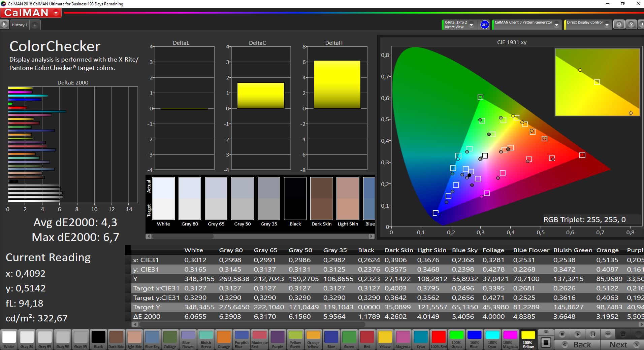Open the help question mark icon

(x=631, y=25)
